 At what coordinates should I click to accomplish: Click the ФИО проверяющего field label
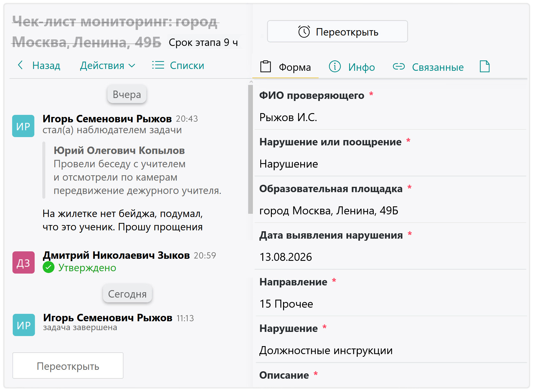[312, 95]
